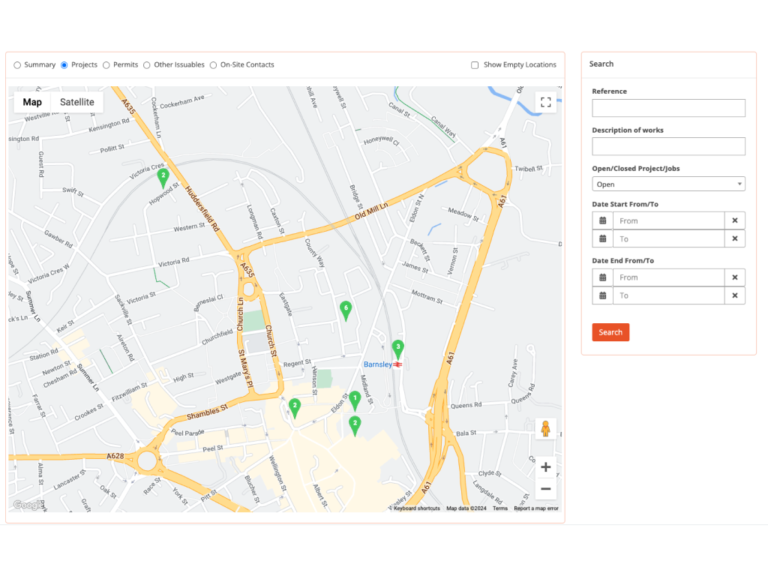The width and height of the screenshot is (768, 576).
Task: Click Date Start From field
Action: point(669,220)
